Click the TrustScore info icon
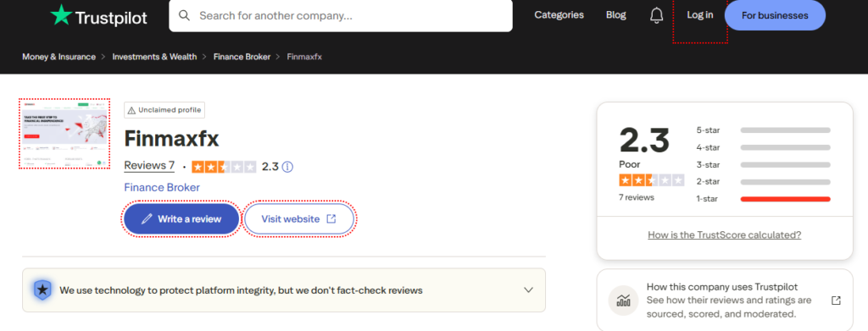This screenshot has height=331, width=868. pos(287,166)
